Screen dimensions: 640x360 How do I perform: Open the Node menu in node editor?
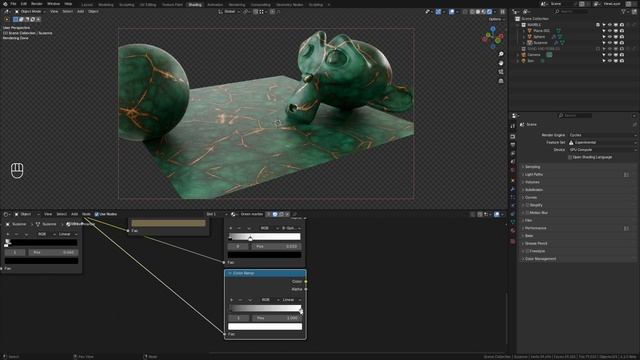pyautogui.click(x=86, y=214)
